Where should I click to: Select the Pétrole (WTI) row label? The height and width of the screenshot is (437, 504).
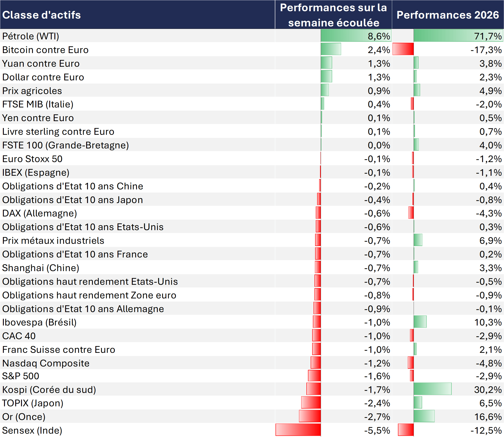31,36
